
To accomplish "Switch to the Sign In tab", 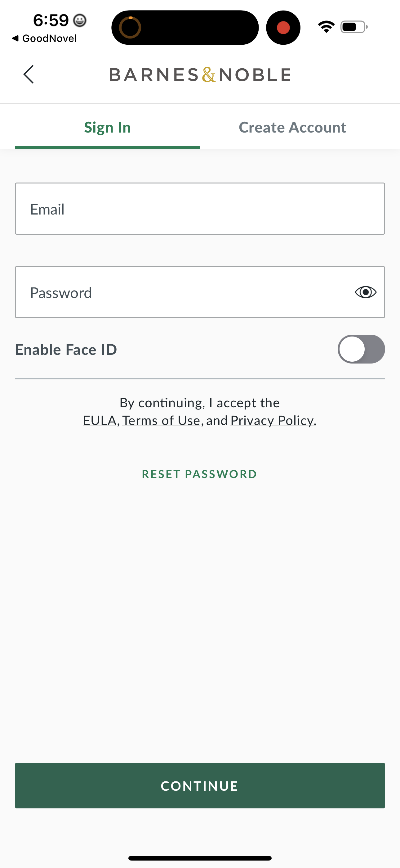I will tap(107, 128).
